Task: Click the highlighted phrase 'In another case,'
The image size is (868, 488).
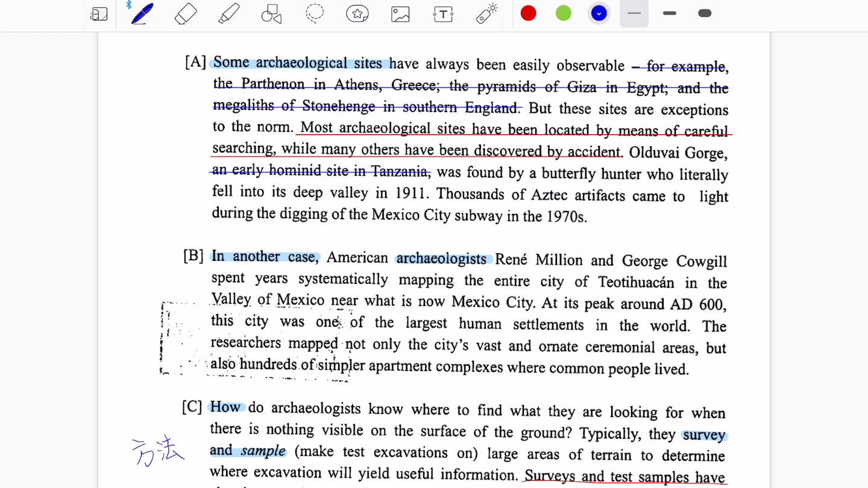Action: (x=264, y=257)
